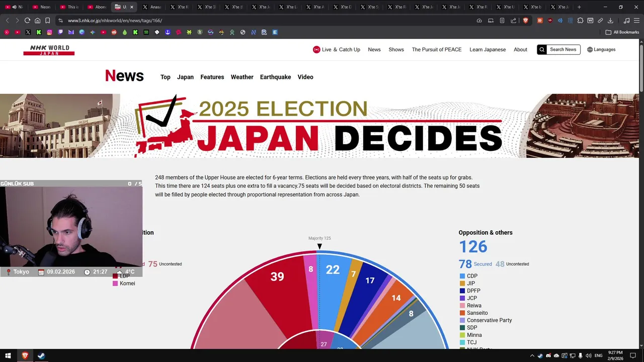This screenshot has width=644, height=362.
Task: Open OneDrive cloud icon in system tray
Action: pos(556,356)
